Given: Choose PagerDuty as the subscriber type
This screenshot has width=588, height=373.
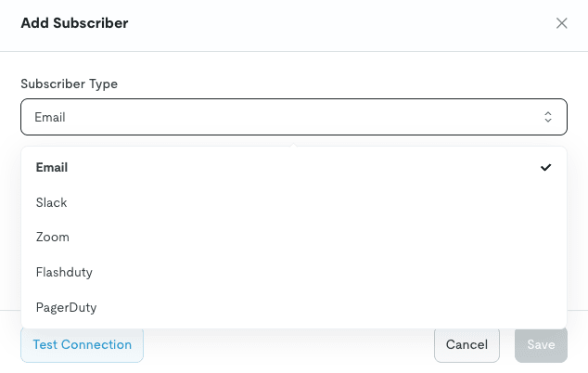Looking at the screenshot, I should (66, 307).
